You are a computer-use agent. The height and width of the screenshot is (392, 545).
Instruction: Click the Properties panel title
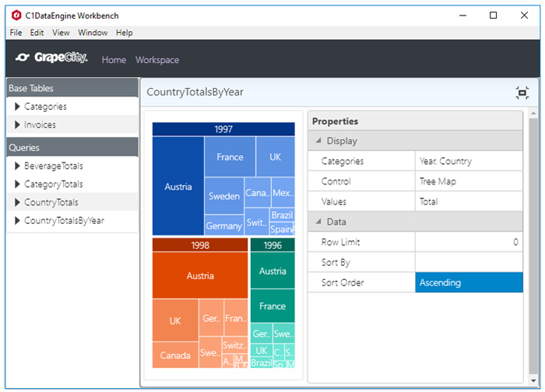pyautogui.click(x=335, y=121)
